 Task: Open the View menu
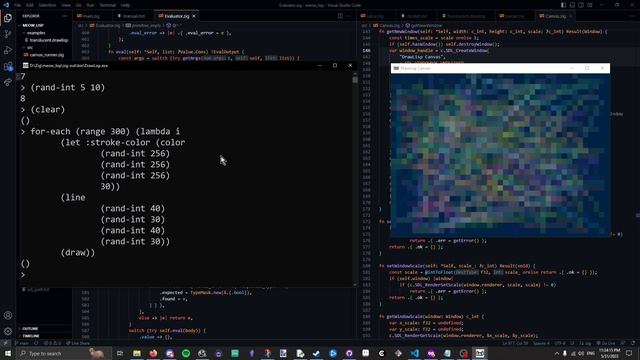[x=66, y=5]
